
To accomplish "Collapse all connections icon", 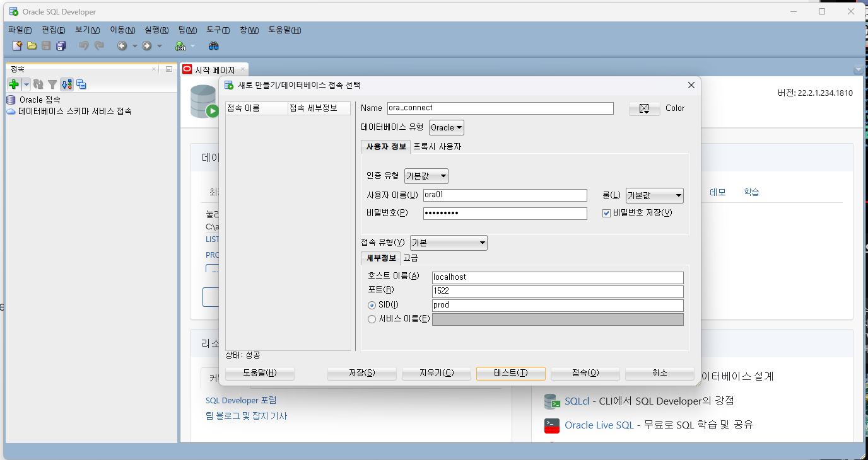I will tap(81, 84).
